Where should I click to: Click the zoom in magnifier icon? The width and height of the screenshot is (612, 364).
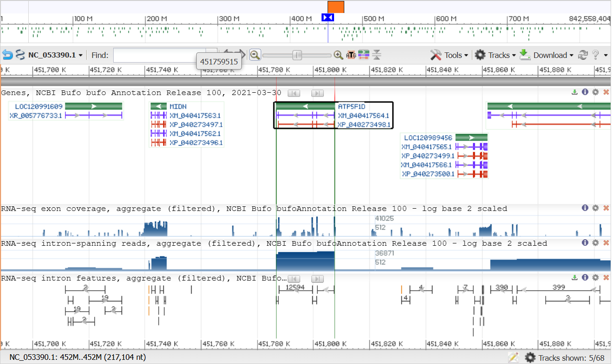click(339, 55)
